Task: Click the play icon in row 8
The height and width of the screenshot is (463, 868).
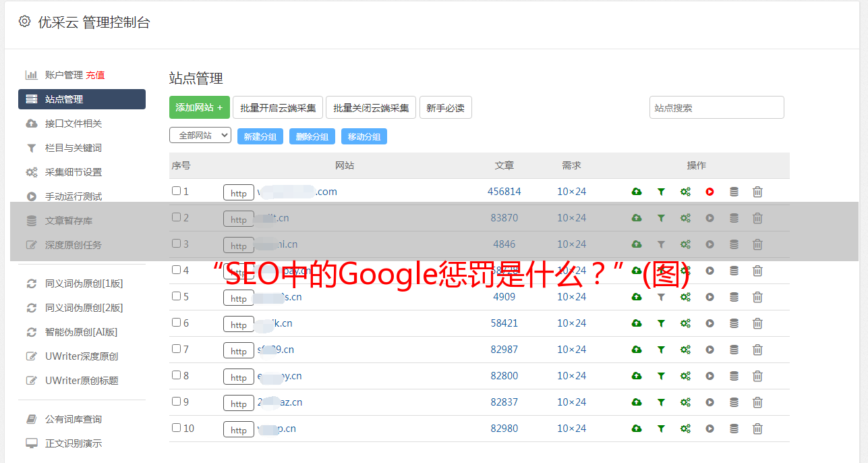Action: pyautogui.click(x=710, y=376)
